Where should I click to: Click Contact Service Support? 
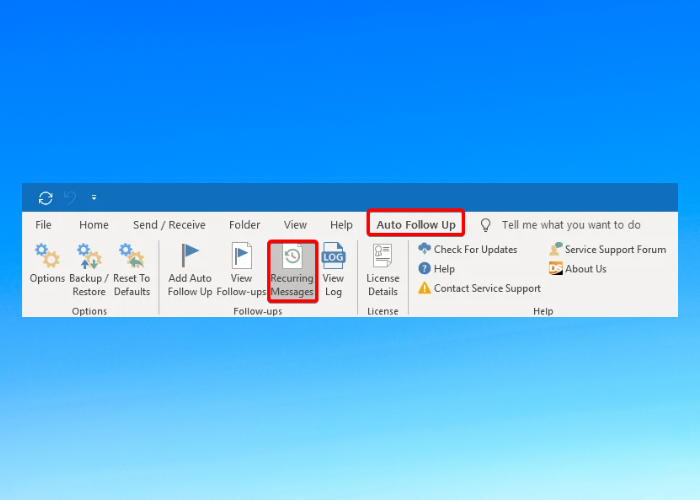point(479,288)
